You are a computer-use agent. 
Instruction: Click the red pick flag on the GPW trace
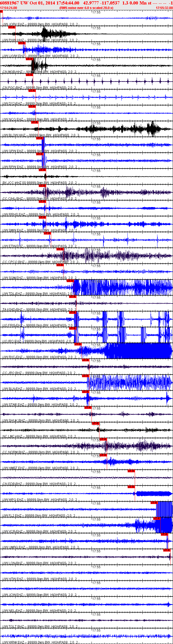pyautogui.click(x=40, y=138)
